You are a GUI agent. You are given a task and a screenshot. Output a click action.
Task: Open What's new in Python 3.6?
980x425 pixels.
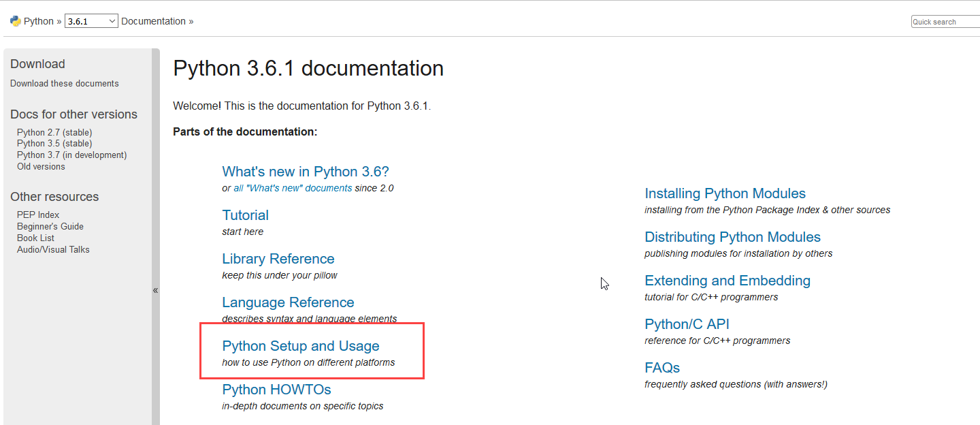coord(305,172)
